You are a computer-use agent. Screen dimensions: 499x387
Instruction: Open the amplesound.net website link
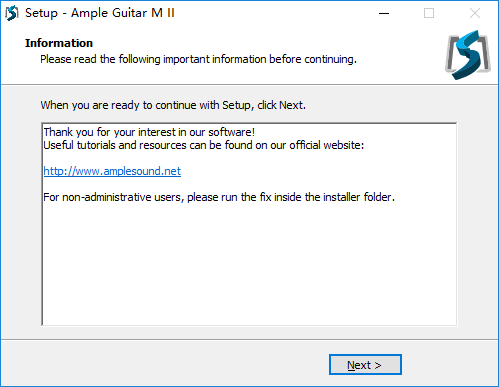[112, 171]
